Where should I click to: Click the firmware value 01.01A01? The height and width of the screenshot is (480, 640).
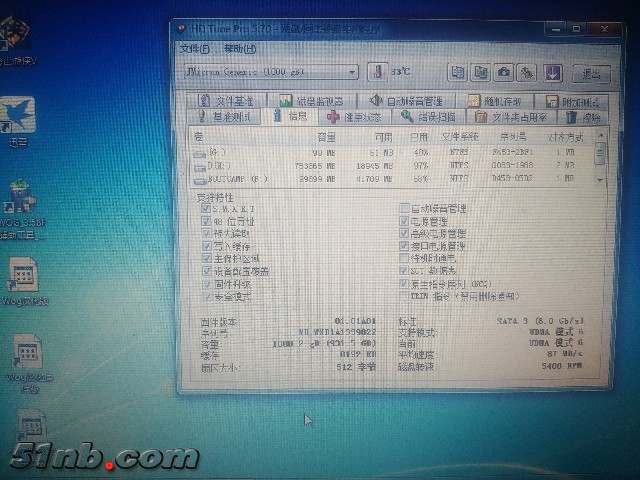tap(355, 321)
